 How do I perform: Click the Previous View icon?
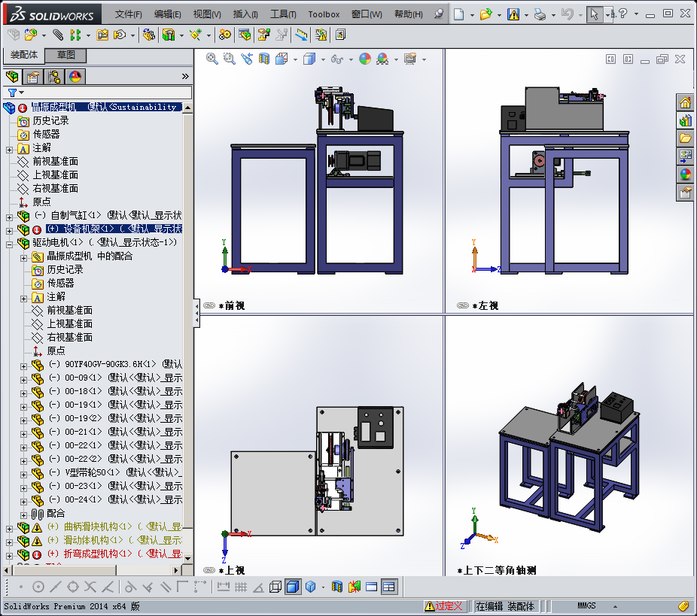coord(247,59)
